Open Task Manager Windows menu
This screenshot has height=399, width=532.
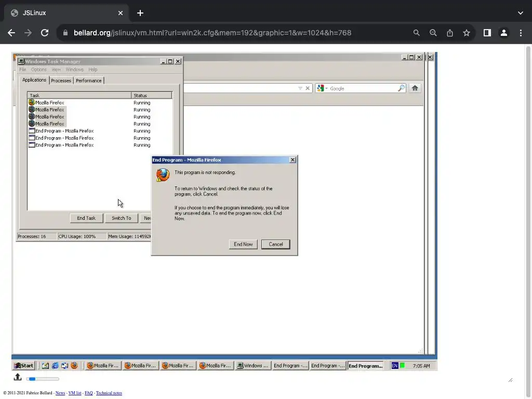point(74,70)
